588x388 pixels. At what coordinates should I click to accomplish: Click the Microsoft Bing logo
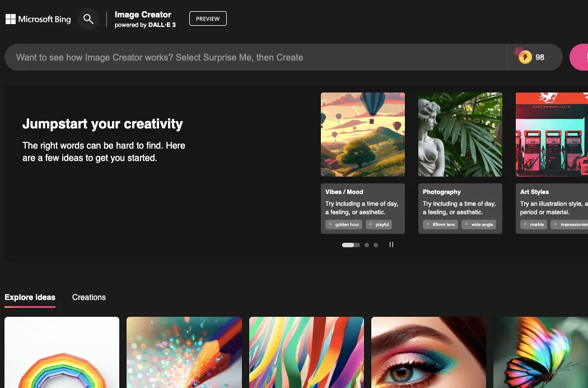[38, 19]
